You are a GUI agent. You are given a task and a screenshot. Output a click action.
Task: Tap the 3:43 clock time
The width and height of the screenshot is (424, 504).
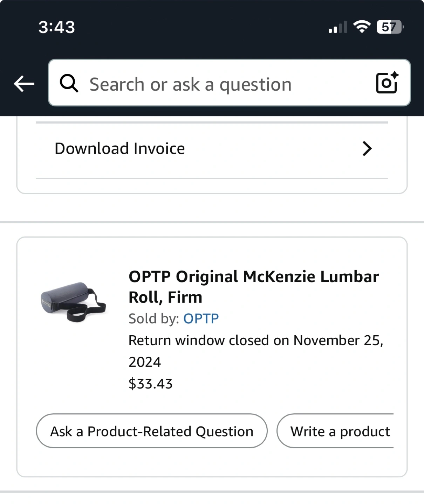point(56,27)
